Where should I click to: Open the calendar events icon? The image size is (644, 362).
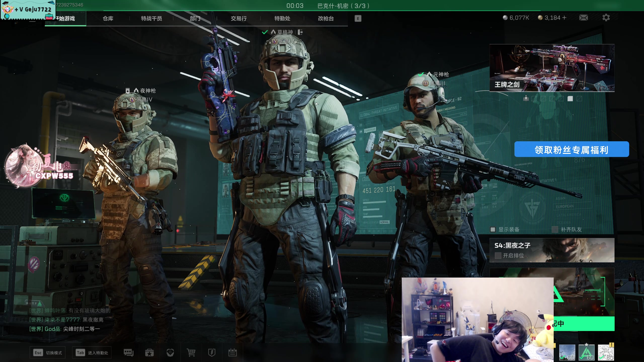(x=232, y=353)
